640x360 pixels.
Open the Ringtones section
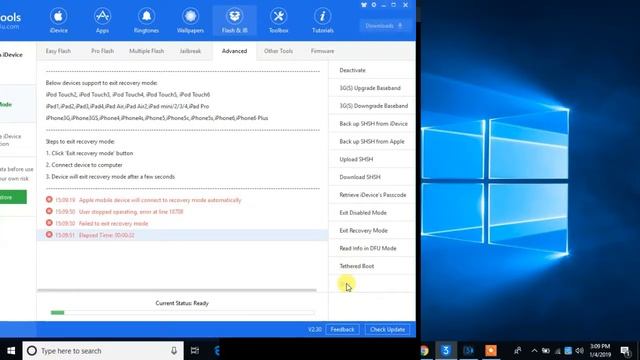point(146,20)
